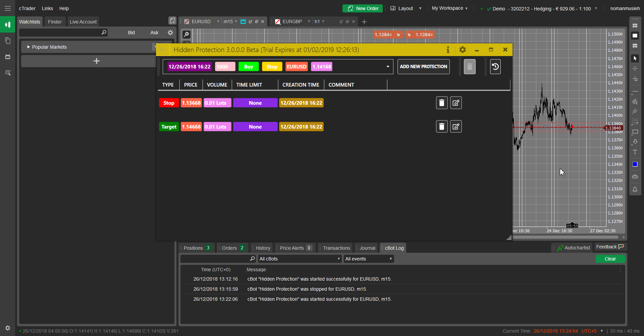This screenshot has height=336, width=644.
Task: Edit the Stop protection row
Action: coord(456,103)
